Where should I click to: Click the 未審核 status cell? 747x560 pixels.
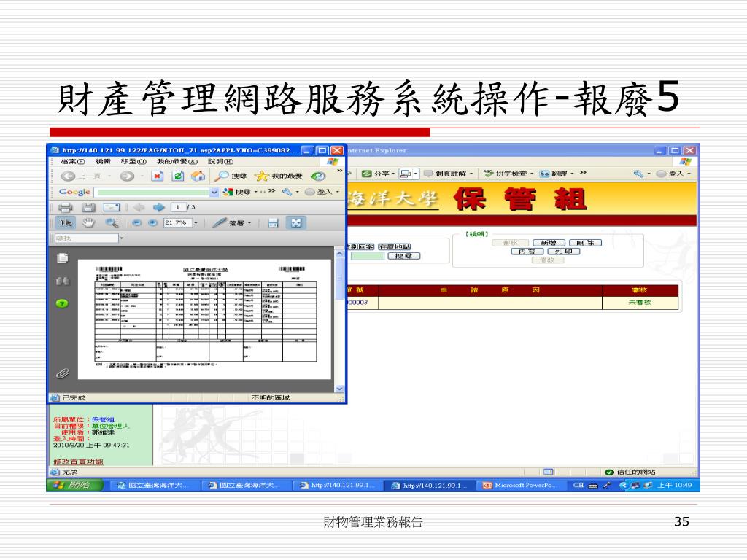click(640, 303)
